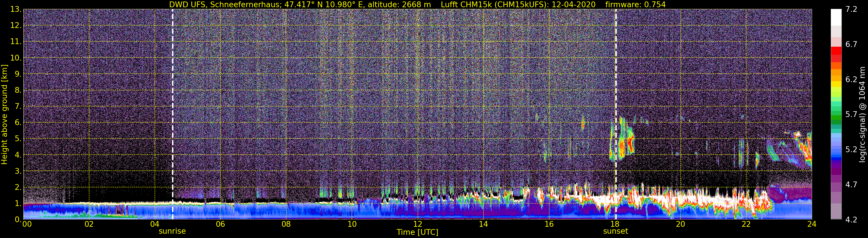868x238 pixels.
Task: Click the x-axis tick label 16
Action: click(x=549, y=224)
